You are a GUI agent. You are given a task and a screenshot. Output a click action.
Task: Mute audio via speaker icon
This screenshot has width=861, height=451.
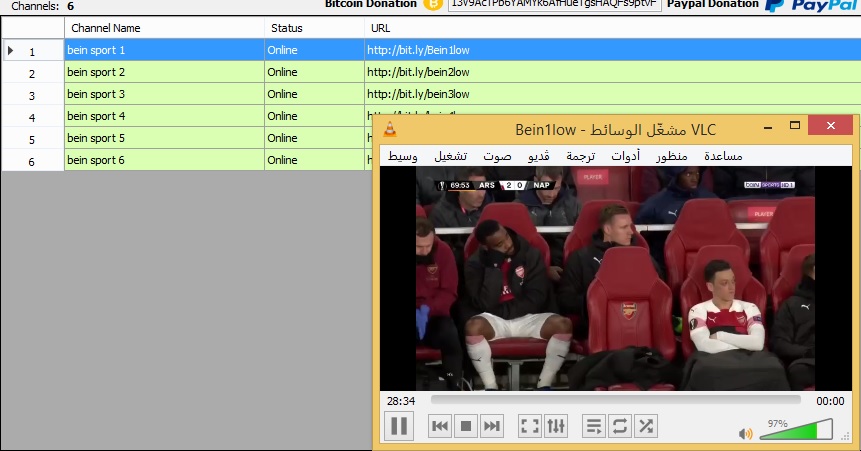coord(745,433)
